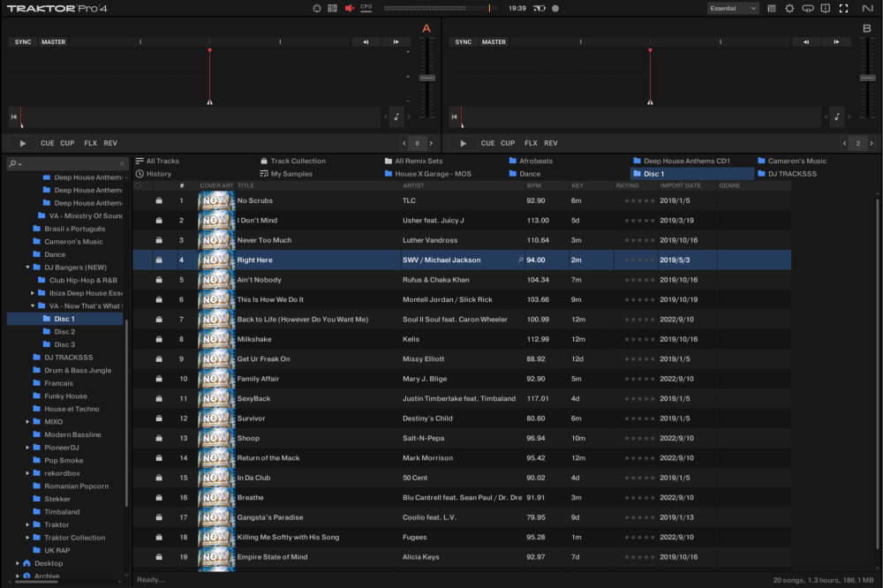Image resolution: width=883 pixels, height=588 pixels.
Task: Start playback on Deck A
Action: pos(23,143)
